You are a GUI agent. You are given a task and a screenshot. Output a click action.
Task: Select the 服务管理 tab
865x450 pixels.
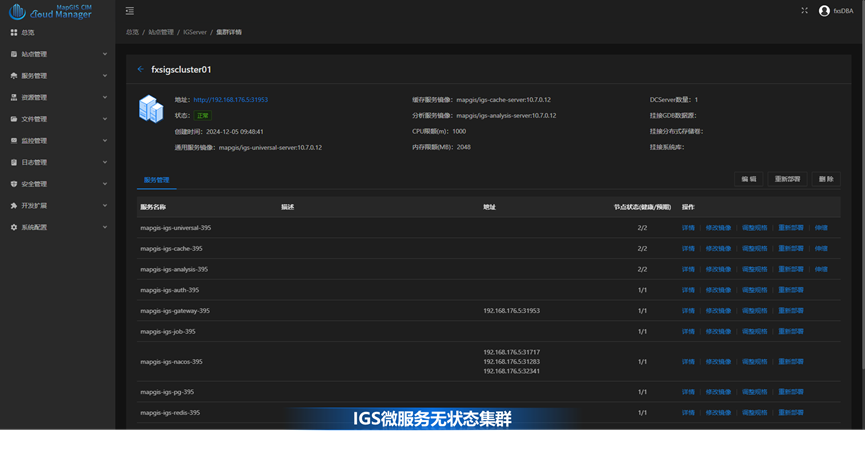[157, 180]
